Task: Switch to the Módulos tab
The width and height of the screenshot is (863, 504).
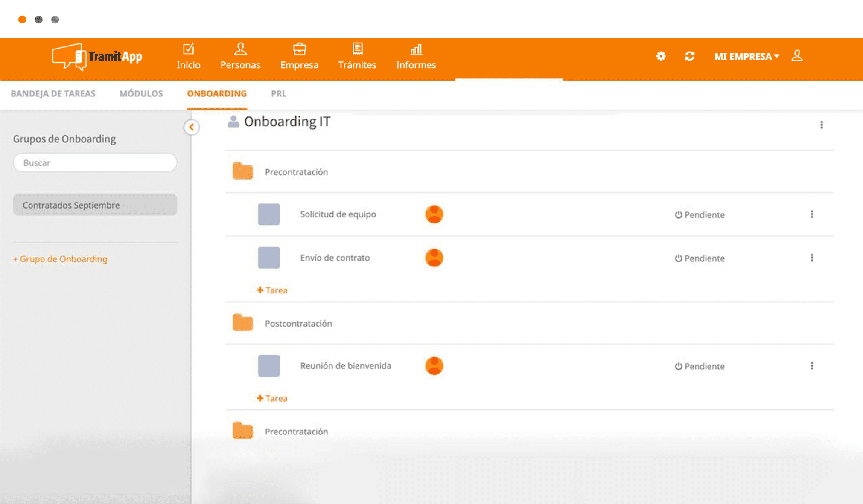Action: (141, 93)
